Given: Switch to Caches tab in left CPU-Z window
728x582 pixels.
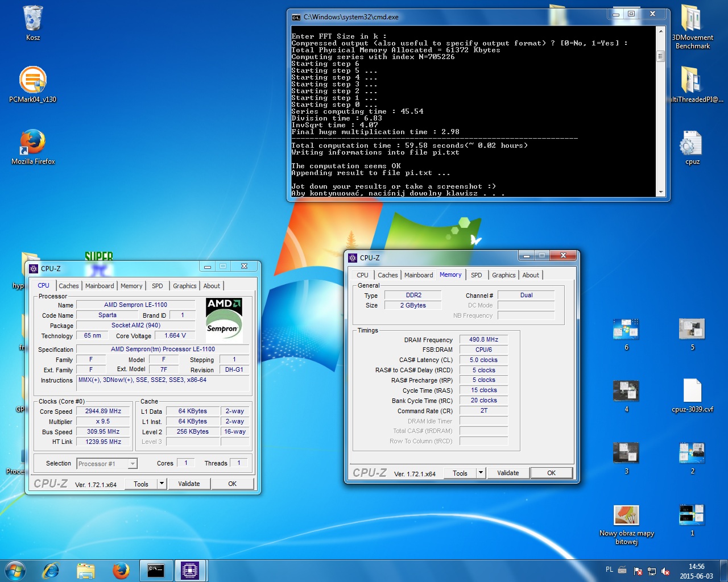Looking at the screenshot, I should point(69,286).
